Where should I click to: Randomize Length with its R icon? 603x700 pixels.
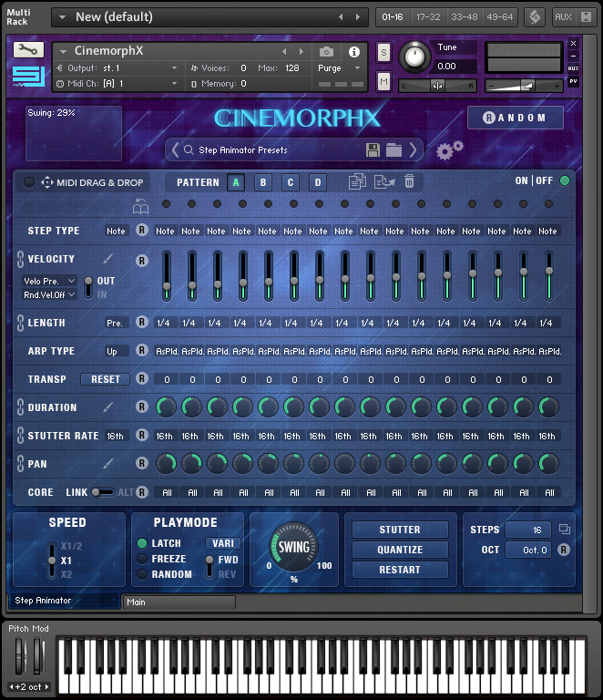point(142,322)
